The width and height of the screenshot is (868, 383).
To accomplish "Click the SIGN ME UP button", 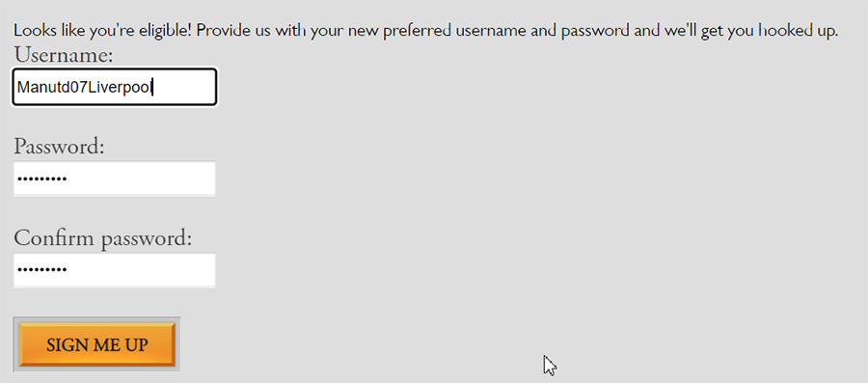I will point(97,344).
